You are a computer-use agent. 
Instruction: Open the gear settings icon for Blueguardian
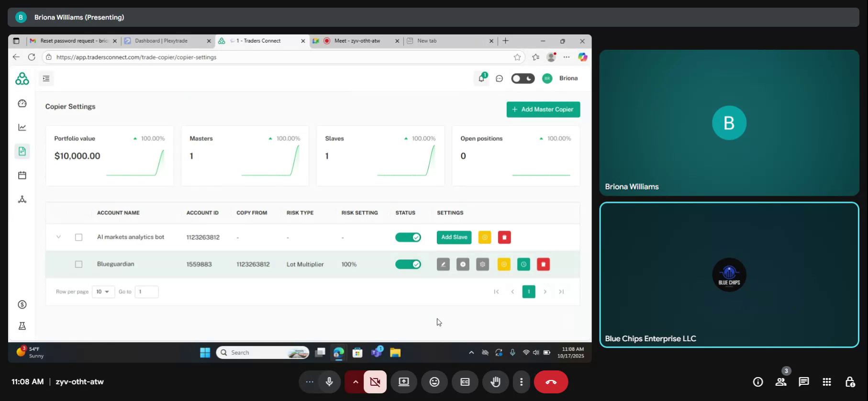(x=483, y=264)
